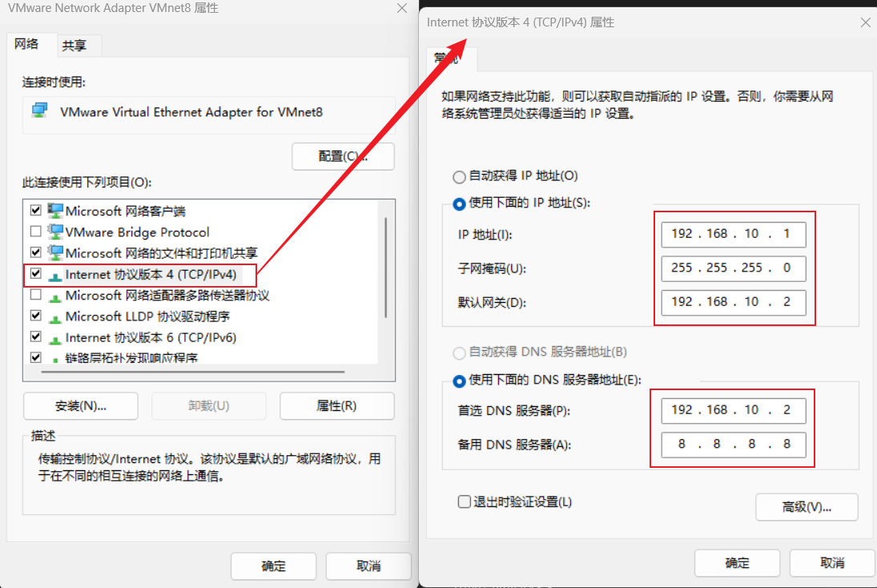The width and height of the screenshot is (877, 588).
Task: Click the Internet 协议版本 6 item icon
Action: pos(54,339)
